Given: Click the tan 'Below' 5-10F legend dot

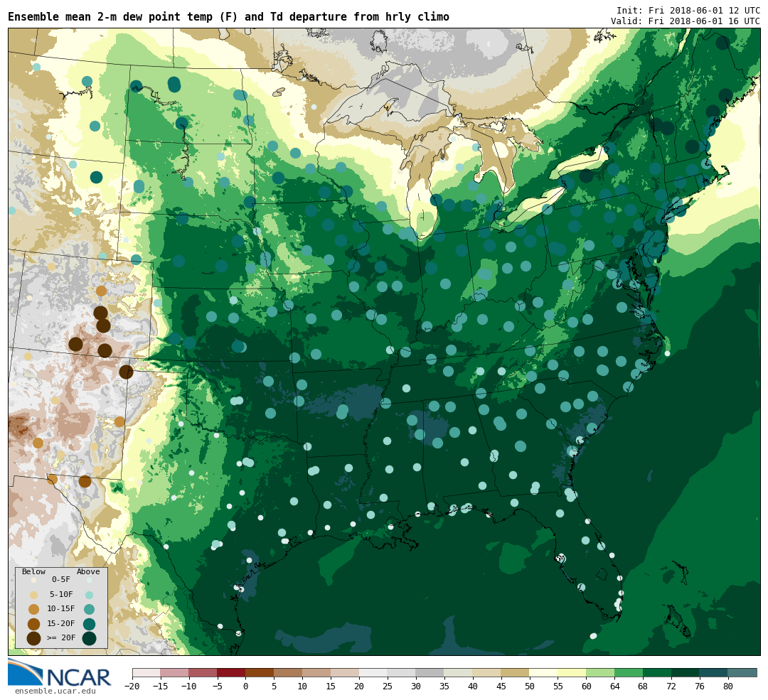Looking at the screenshot, I should click(x=33, y=595).
